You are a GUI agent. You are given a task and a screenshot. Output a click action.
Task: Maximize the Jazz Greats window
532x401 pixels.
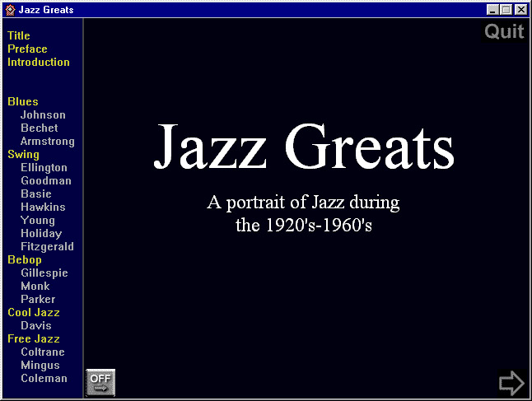pos(506,10)
